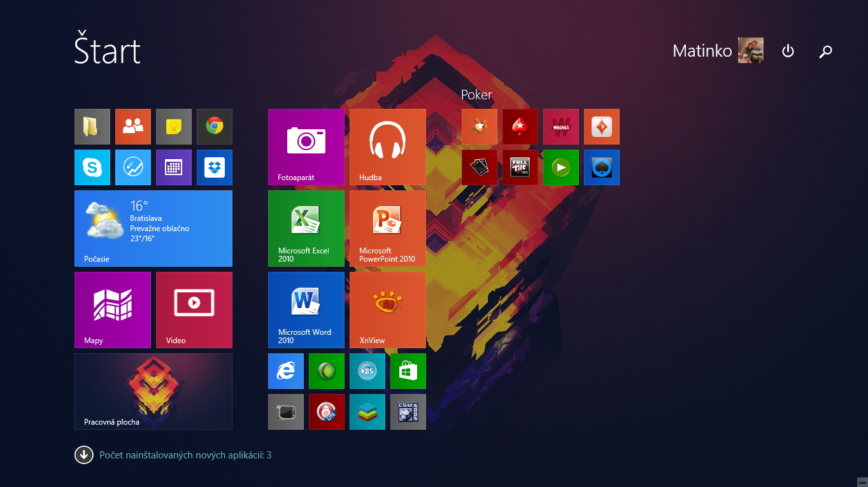Open the black playing cards poker tile
Image resolution: width=868 pixels, height=487 pixels.
(480, 167)
